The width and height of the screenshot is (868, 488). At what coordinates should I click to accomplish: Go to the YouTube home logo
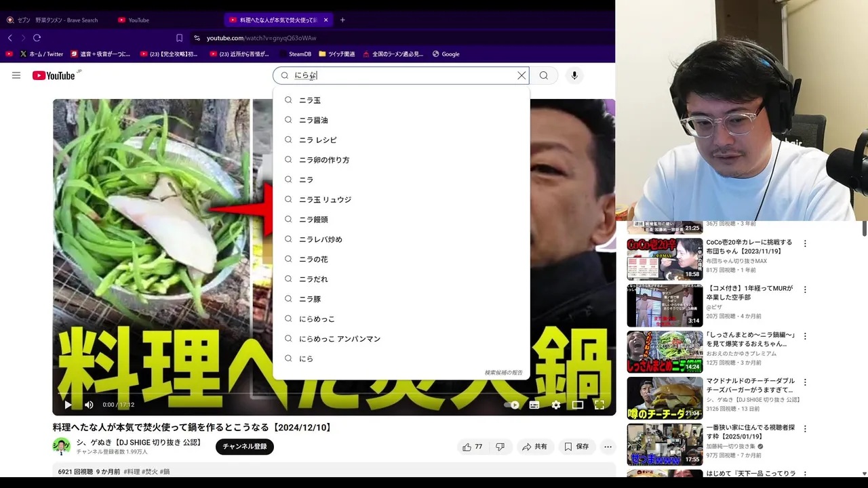pos(54,75)
